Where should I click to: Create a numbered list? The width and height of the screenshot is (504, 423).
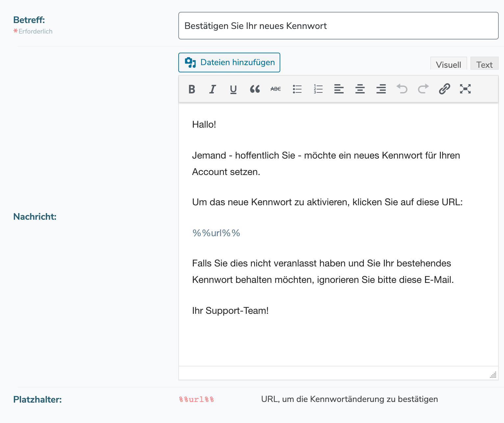(318, 89)
